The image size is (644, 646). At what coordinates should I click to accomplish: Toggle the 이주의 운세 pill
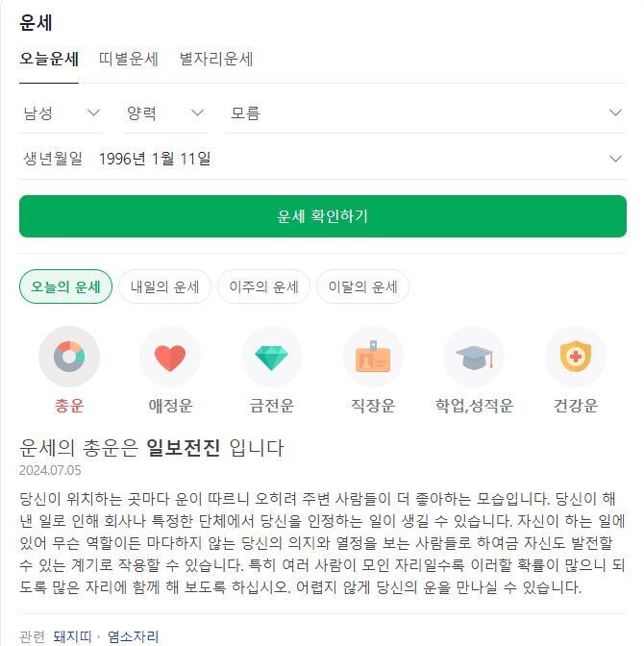[x=263, y=286]
